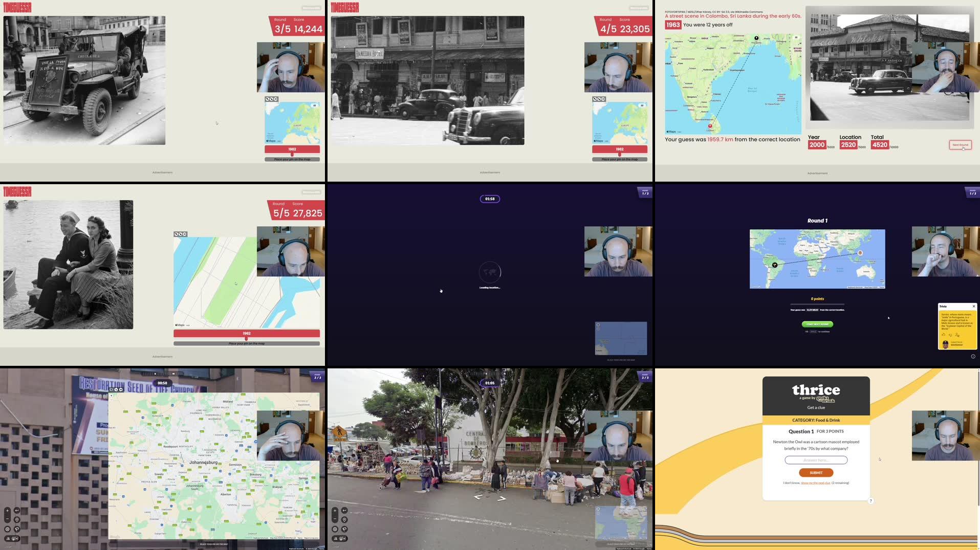Click the 'Get a clue' text in the thrice header

pos(816,408)
